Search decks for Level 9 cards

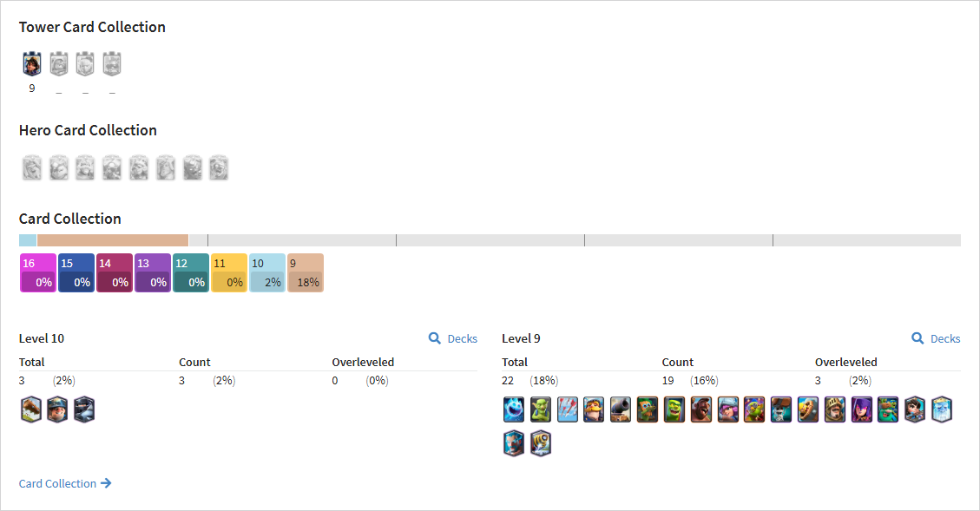pyautogui.click(x=937, y=338)
